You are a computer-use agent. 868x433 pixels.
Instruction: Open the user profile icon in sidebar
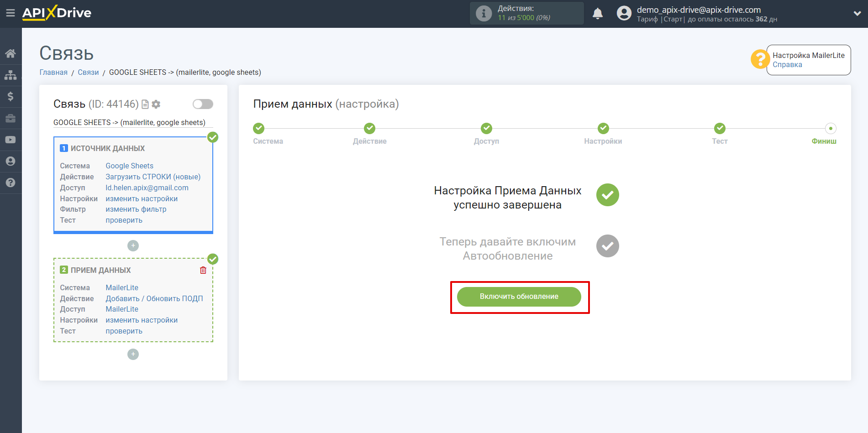[x=11, y=161]
